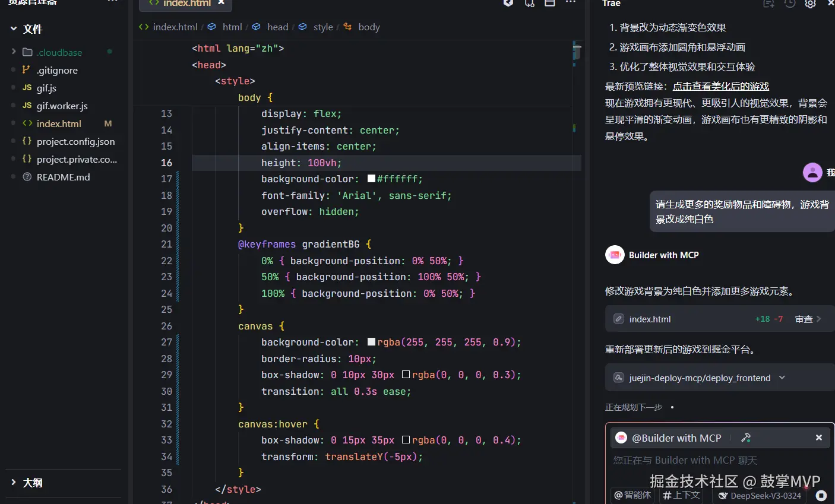Click the white #ffffff color swatch on line 17
Screen dimensions: 835x504
[x=371, y=179]
